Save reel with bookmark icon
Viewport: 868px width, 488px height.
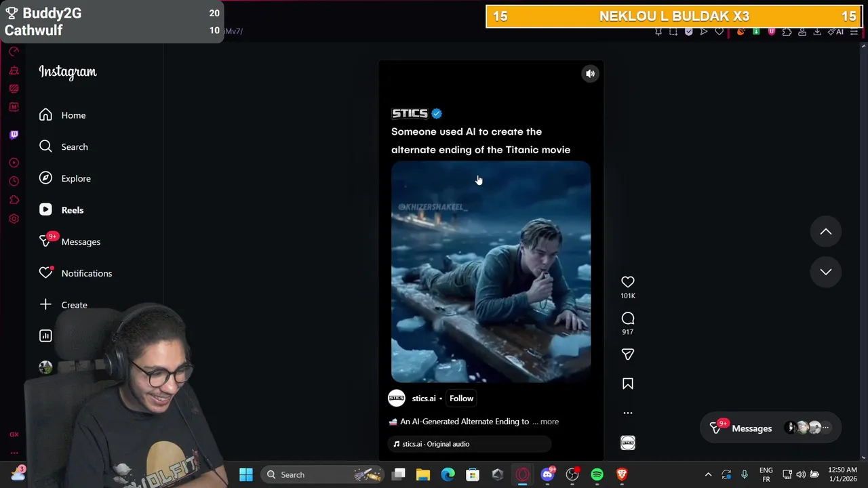click(628, 384)
